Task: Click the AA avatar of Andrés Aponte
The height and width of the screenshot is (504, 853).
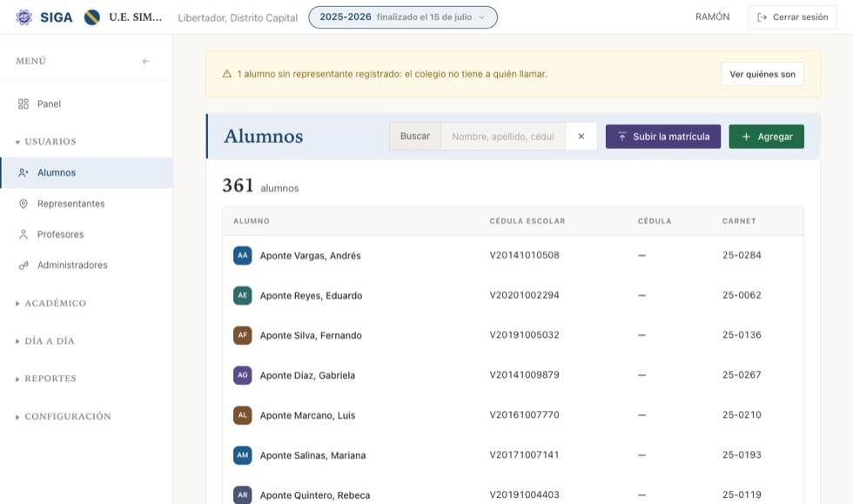Action: click(243, 255)
